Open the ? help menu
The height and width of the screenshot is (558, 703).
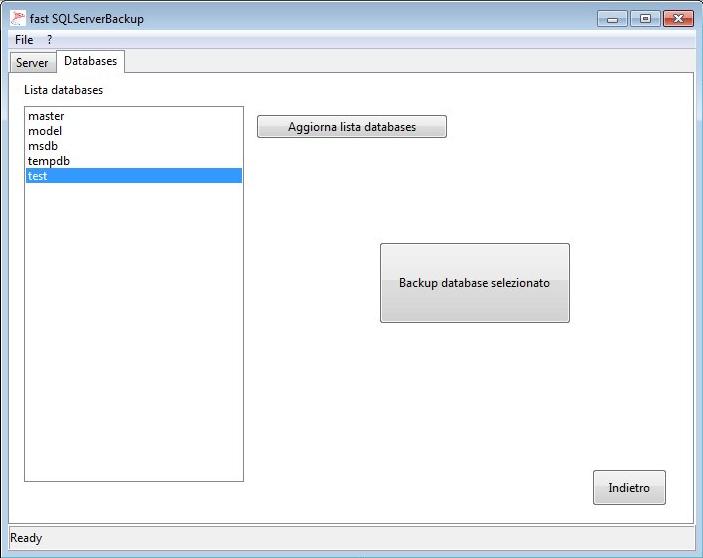pos(50,40)
